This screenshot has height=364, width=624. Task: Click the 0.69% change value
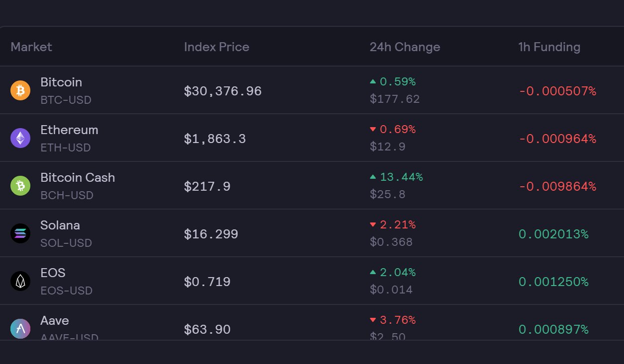tap(398, 130)
